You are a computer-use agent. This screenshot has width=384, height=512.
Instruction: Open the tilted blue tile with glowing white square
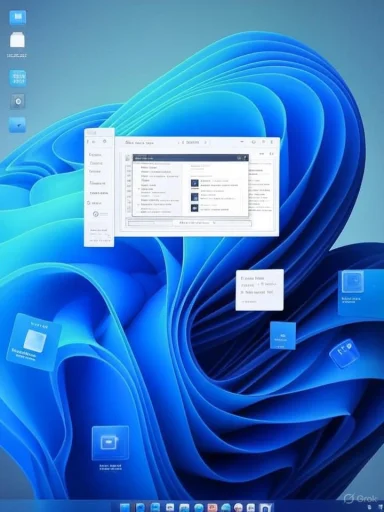(x=34, y=342)
